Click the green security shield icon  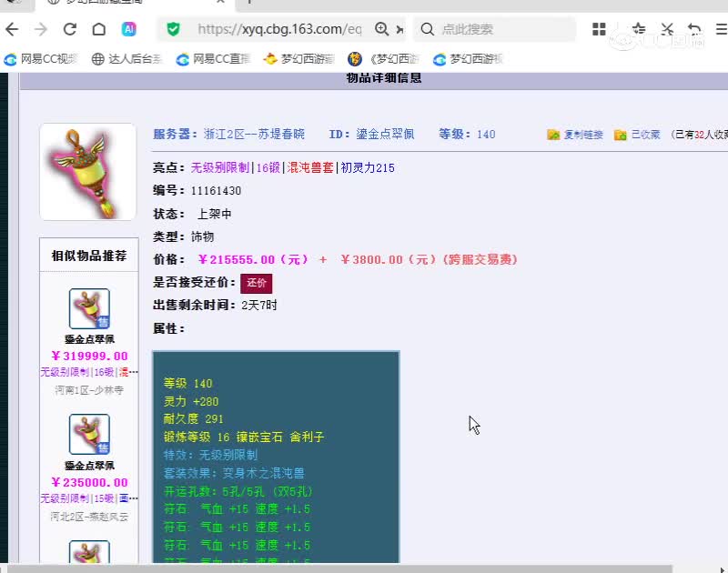pyautogui.click(x=173, y=29)
